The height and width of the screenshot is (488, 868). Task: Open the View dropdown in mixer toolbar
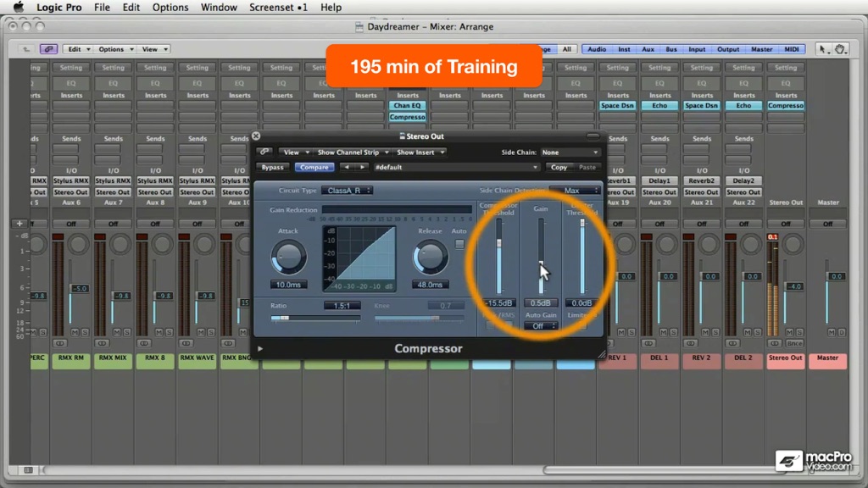tap(154, 49)
